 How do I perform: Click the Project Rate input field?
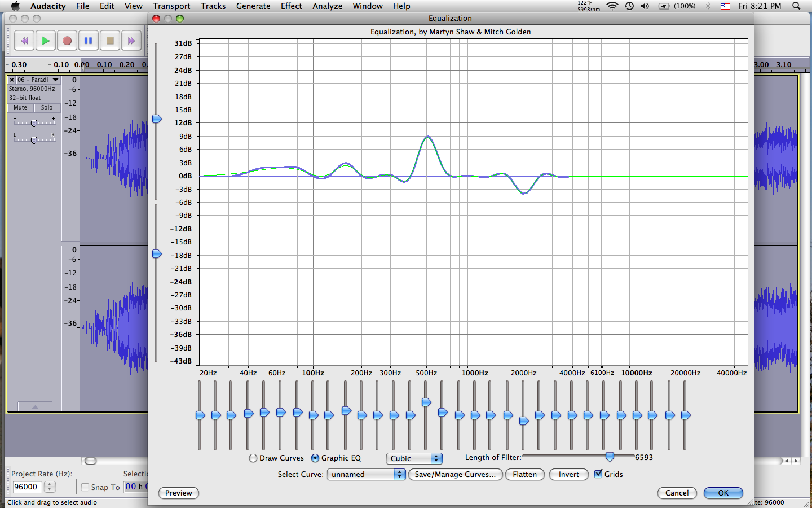[x=27, y=487]
